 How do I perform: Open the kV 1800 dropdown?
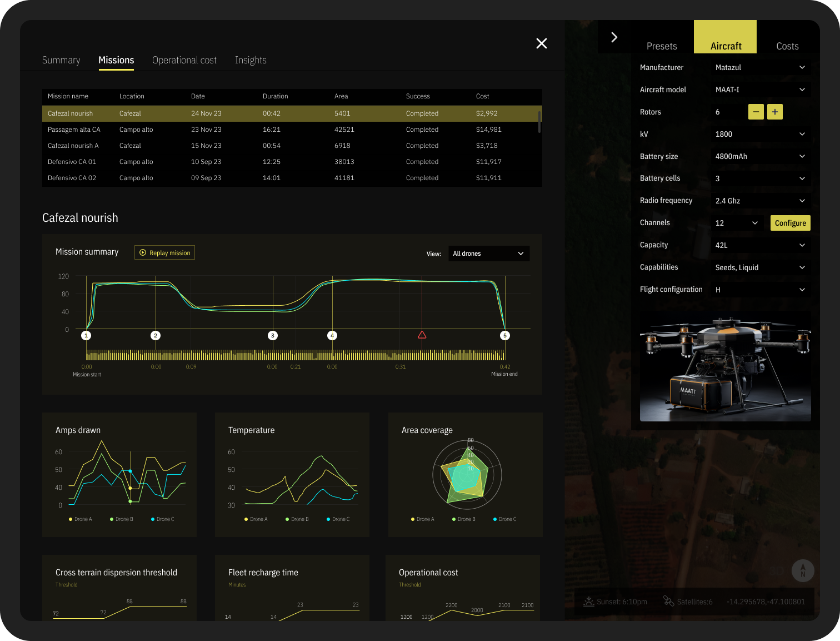click(x=761, y=134)
